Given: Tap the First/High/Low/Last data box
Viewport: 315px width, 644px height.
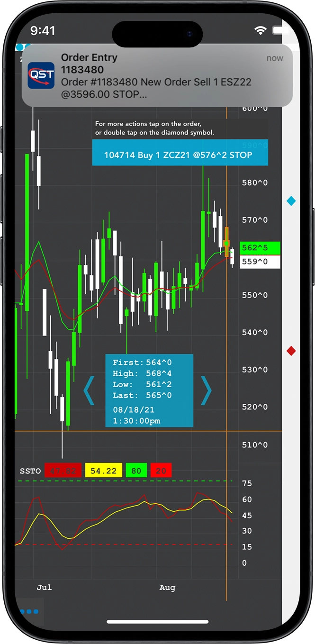Looking at the screenshot, I should pyautogui.click(x=149, y=390).
